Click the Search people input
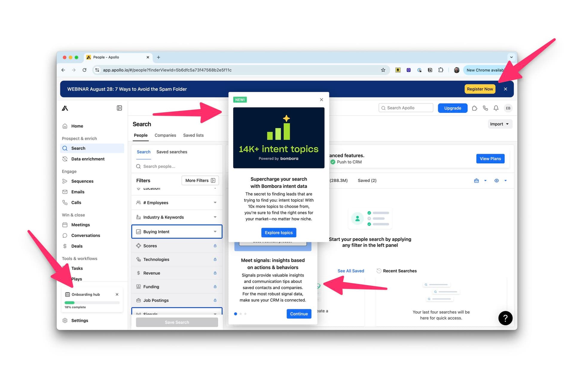Image resolution: width=574 pixels, height=392 pixels. coord(177,166)
